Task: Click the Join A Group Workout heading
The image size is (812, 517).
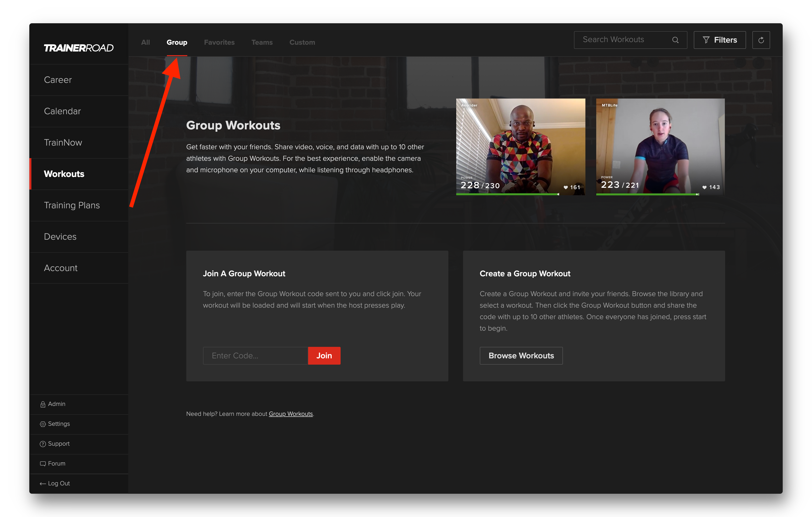Action: coord(244,274)
